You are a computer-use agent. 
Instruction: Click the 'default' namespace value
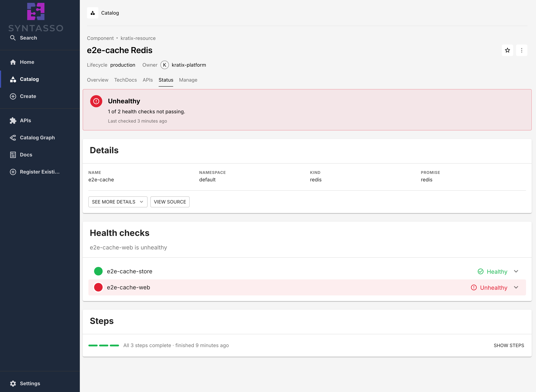[207, 180]
